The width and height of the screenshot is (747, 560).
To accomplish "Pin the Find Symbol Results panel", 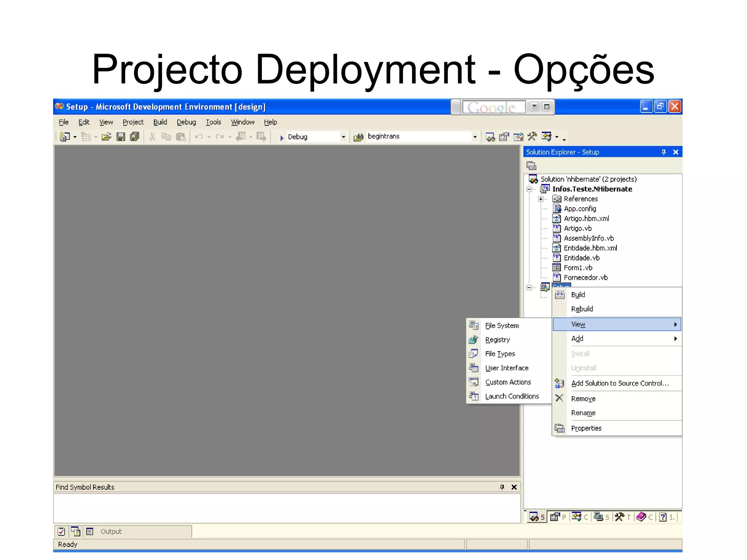I will pos(502,487).
